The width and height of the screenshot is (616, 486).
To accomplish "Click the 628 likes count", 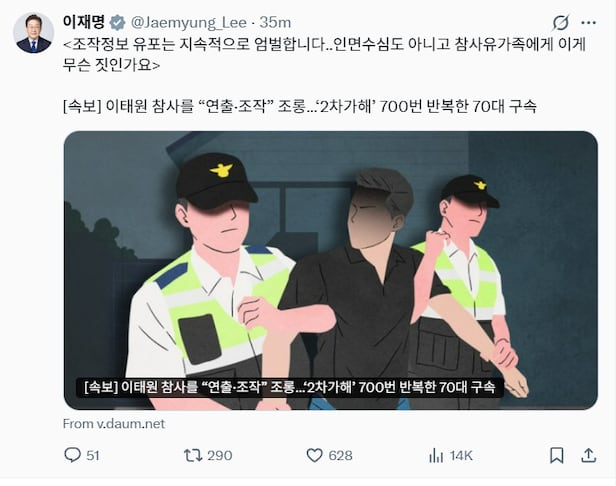I will tap(340, 456).
